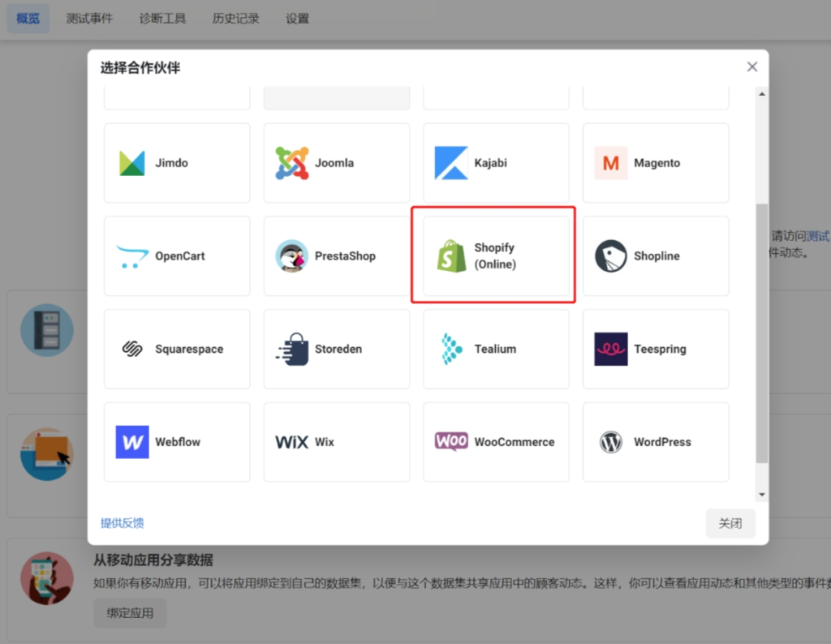The height and width of the screenshot is (644, 831).
Task: Click the 绑定应用 button
Action: click(130, 612)
